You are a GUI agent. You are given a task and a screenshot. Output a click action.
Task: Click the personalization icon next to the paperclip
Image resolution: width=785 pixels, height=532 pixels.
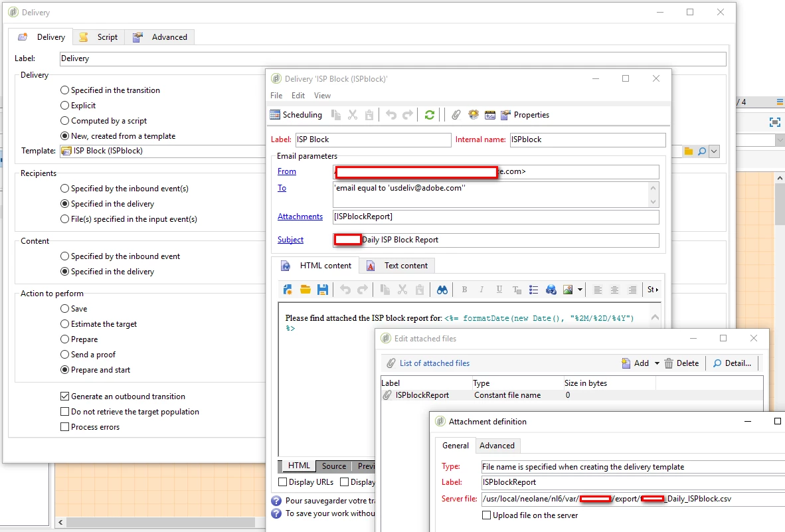[x=473, y=115]
